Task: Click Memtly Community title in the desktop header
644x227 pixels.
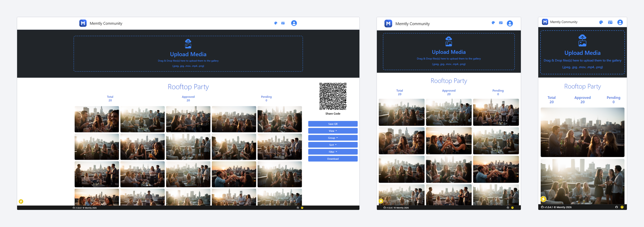Action: click(106, 24)
